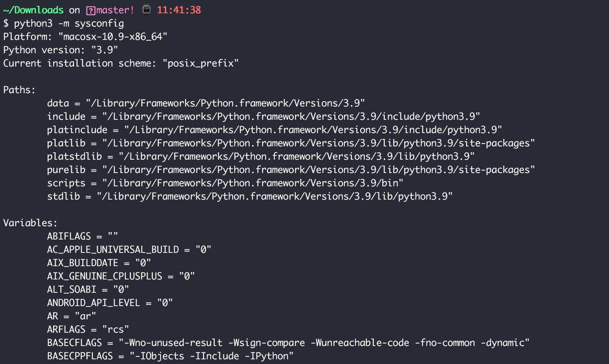This screenshot has height=364, width=609.
Task: Click the BASECPPFLAGS variable name
Action: (x=80, y=356)
